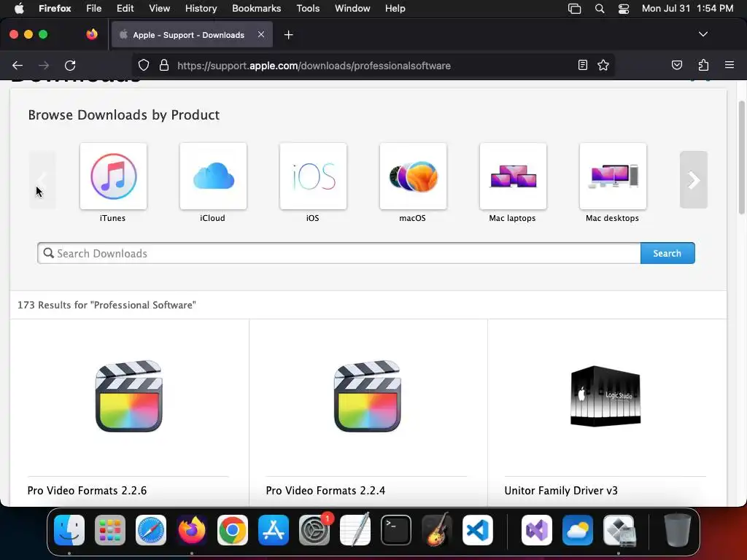Screen dimensions: 747x560
Task: Show next products with right carousel arrow
Action: [x=693, y=180]
